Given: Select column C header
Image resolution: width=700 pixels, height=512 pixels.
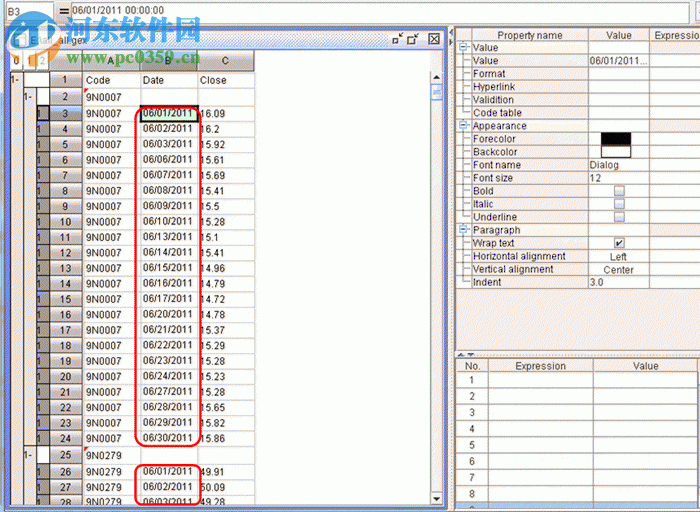Looking at the screenshot, I should 225,61.
